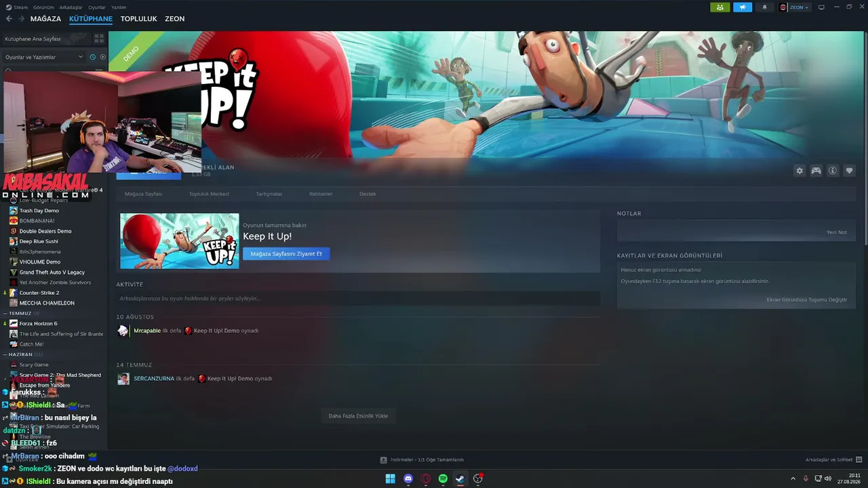Open Oyunlar ve Yazılımlar filter dropdown
Image resolution: width=868 pixels, height=488 pixels.
pos(44,57)
